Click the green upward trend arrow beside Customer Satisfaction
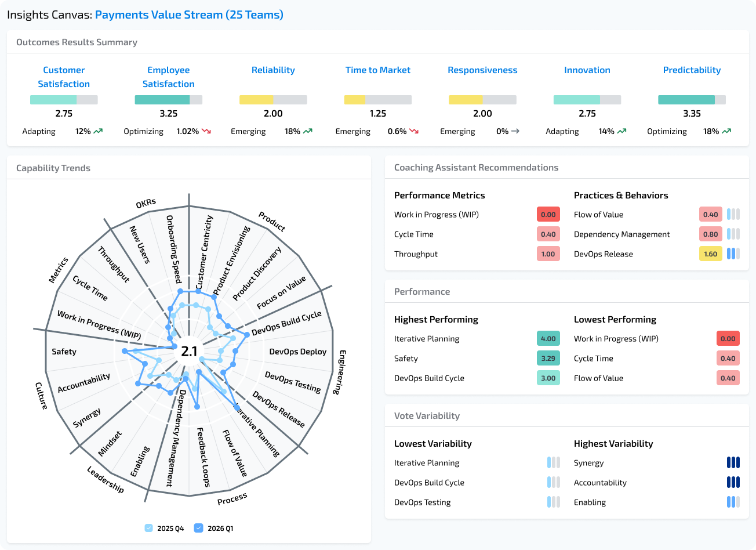This screenshot has height=550, width=756. click(x=97, y=131)
